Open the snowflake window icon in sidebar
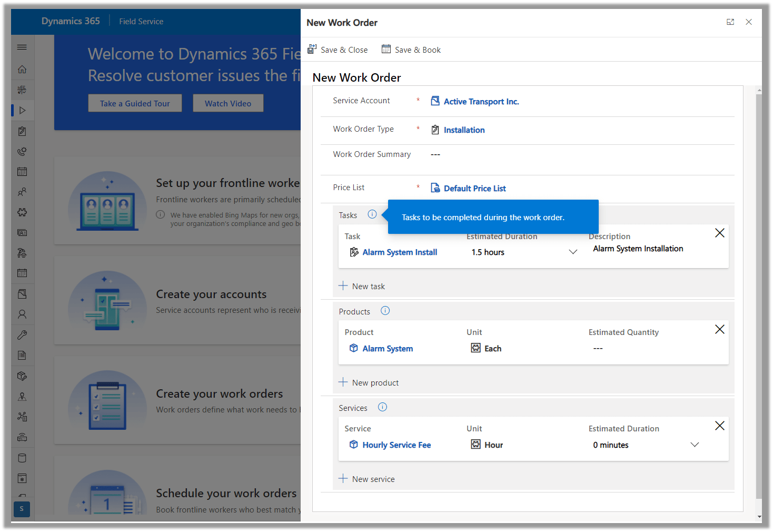This screenshot has width=773, height=532. tap(22, 478)
